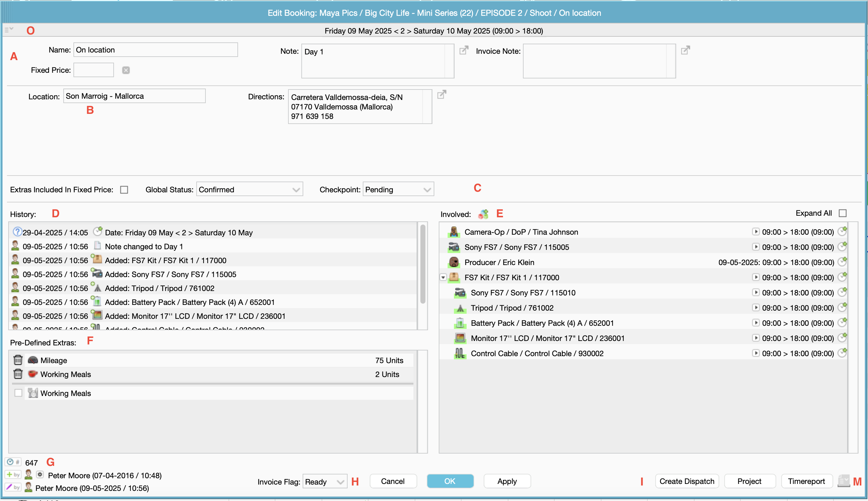The width and height of the screenshot is (868, 501).
Task: Open the Invoice Note pop-out editor icon
Action: pos(685,50)
